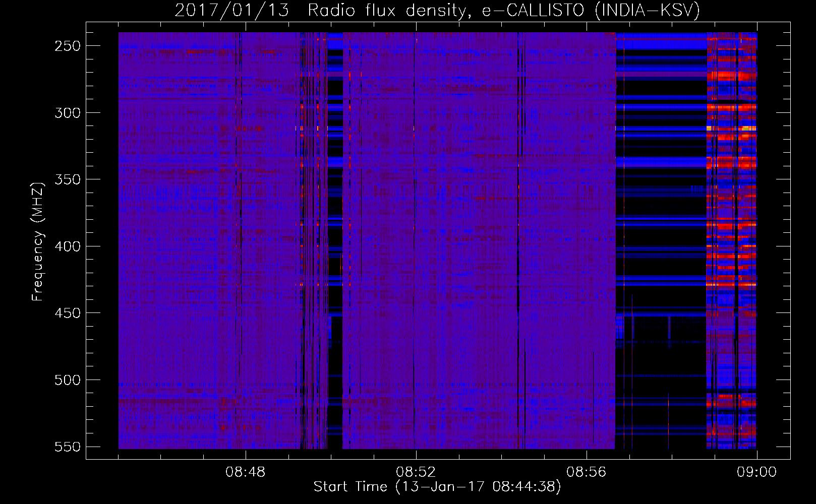Viewport: 816px width, 504px height.
Task: Click the 'Frequency (MHZ)' y-axis label
Action: click(38, 241)
